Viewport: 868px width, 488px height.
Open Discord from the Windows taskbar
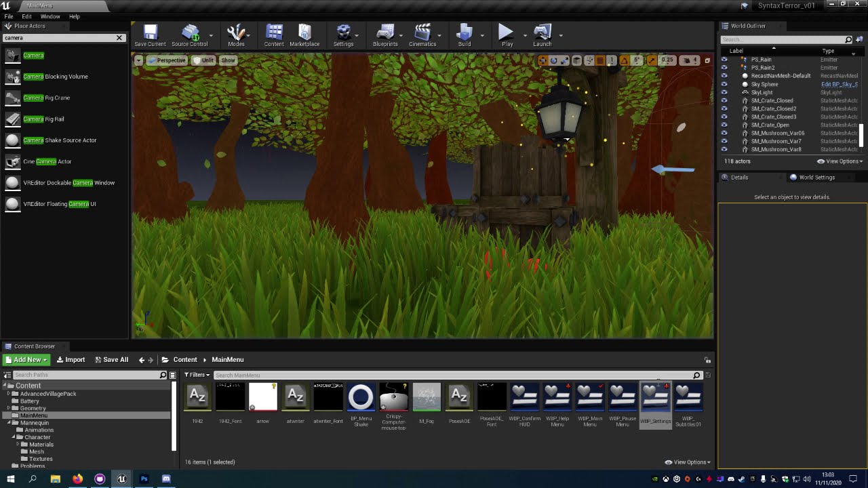click(166, 479)
